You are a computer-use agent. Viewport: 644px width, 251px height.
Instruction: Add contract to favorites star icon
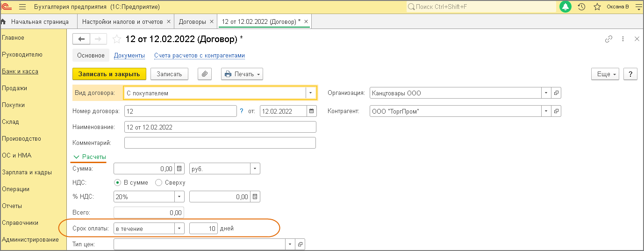117,39
